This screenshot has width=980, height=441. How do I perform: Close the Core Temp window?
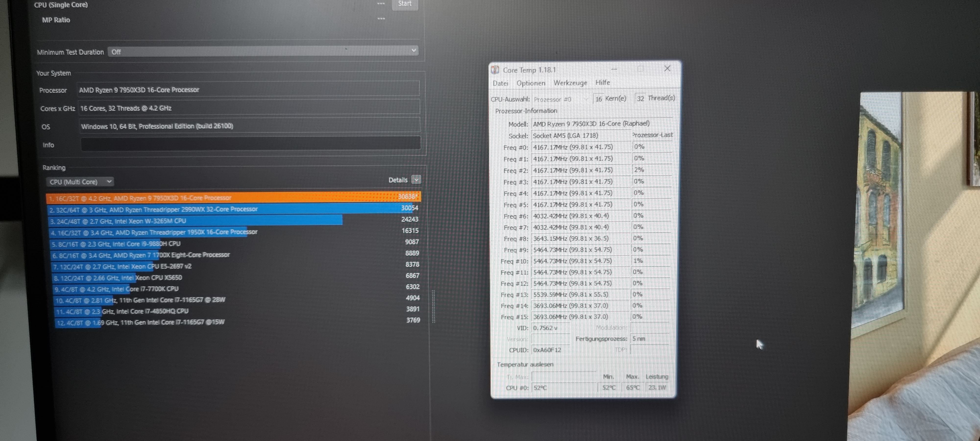pos(667,69)
